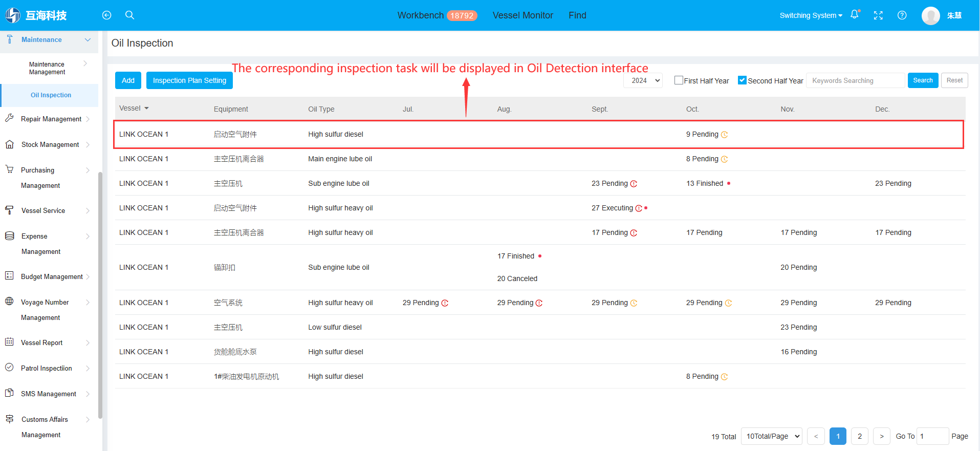Click overdue icon beside 23 Pending in Sept.
Image resolution: width=980 pixels, height=451 pixels.
point(634,184)
